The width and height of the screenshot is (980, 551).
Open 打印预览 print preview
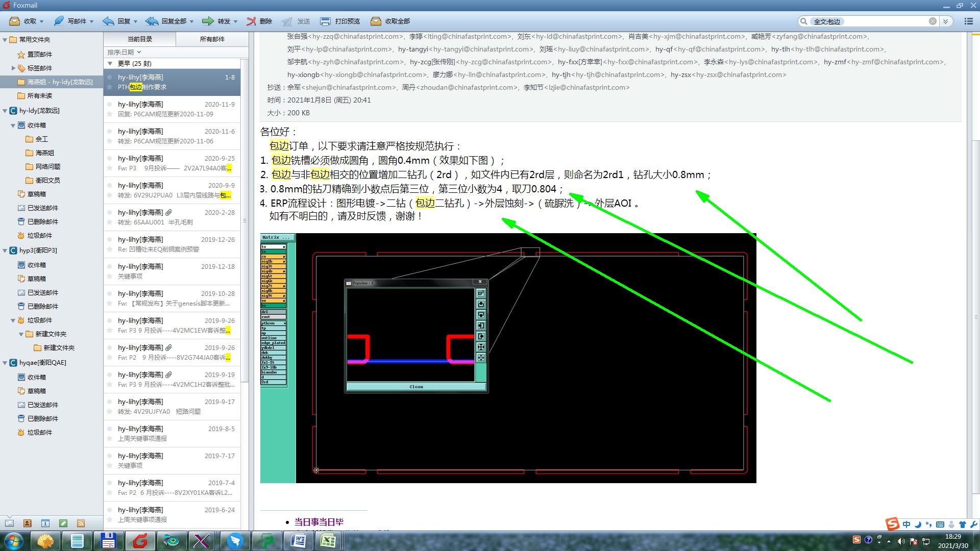pos(340,21)
